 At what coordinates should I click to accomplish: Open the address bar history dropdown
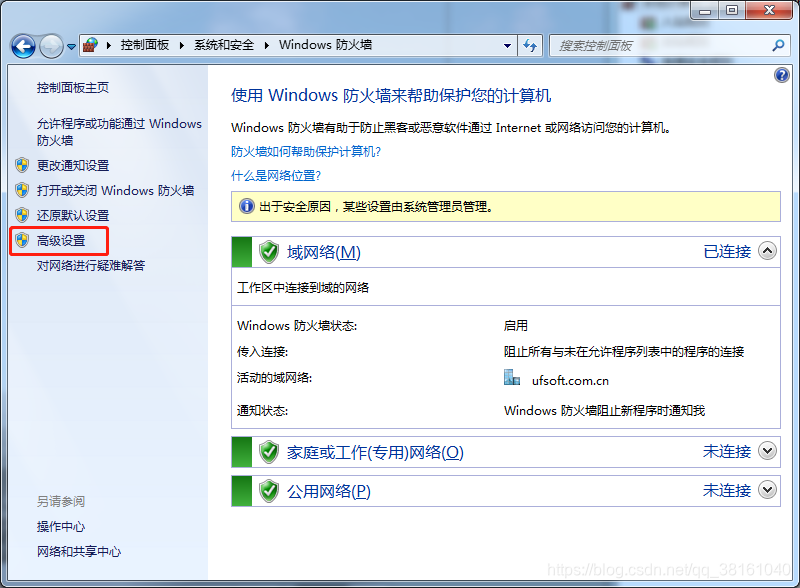click(x=507, y=45)
